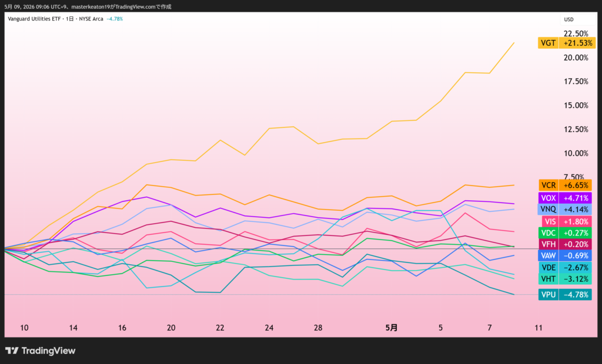Click the 10.00% price scale label
The width and height of the screenshot is (602, 364).
pos(576,153)
